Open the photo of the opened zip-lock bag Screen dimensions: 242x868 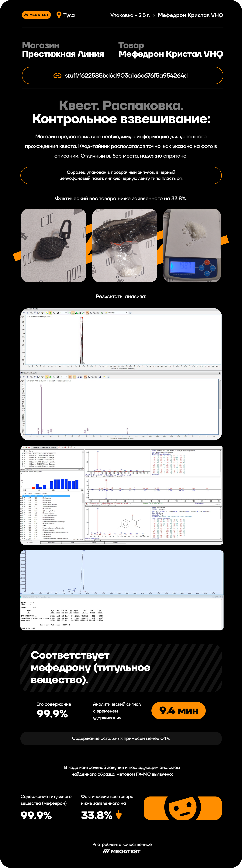tap(125, 245)
